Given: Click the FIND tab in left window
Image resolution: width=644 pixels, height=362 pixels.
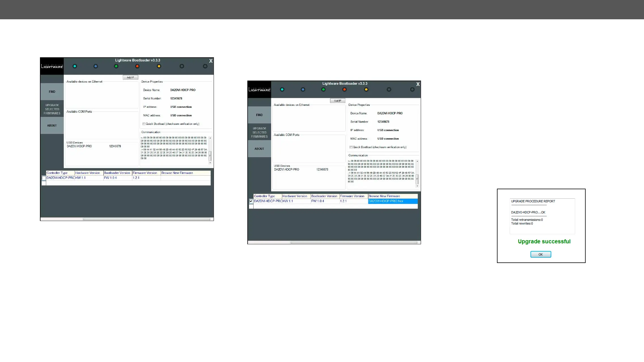Looking at the screenshot, I should point(52,92).
